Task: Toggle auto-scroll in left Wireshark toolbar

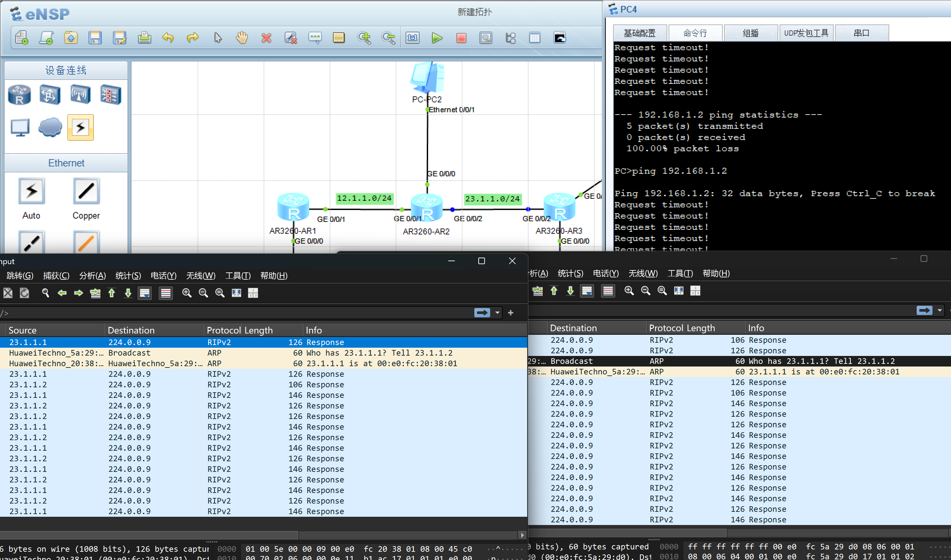Action: point(145,293)
